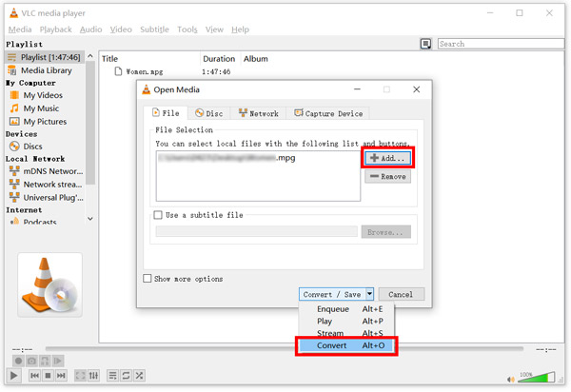Open the Audio menu
Screen dimensions: 571x392
90,29
